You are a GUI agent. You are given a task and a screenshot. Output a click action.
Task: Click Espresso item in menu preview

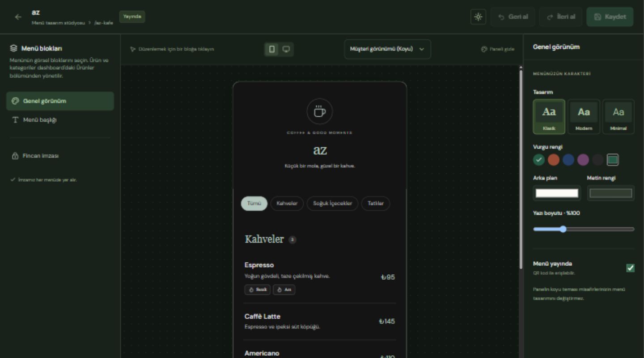pos(320,277)
